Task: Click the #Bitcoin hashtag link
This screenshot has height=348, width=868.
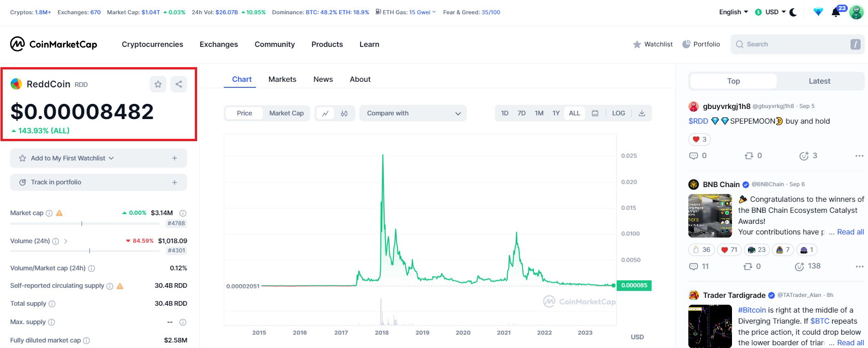Action: pos(752,310)
